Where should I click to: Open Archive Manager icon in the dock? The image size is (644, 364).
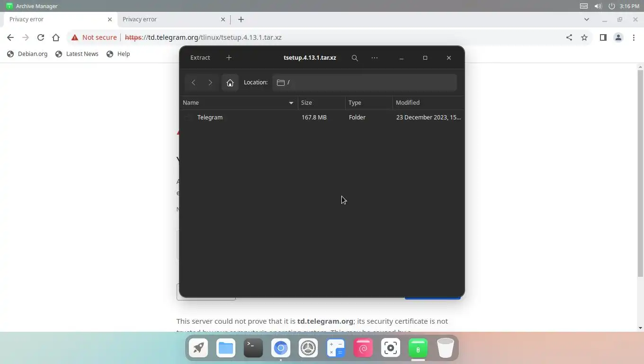coord(418,348)
